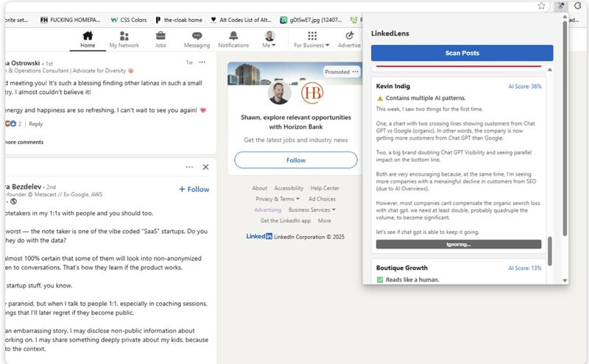Viewport: 589px width, 364px height.
Task: Open the-cloak home bookmark
Action: click(x=179, y=20)
